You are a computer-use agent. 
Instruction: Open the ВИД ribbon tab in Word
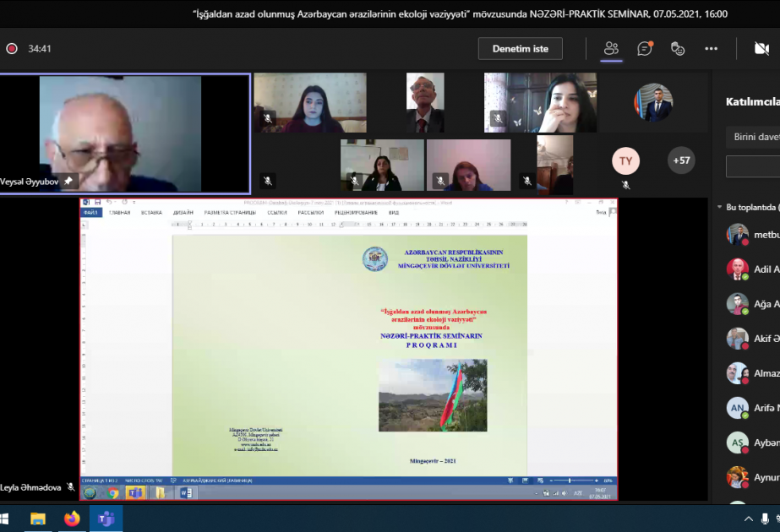point(394,212)
